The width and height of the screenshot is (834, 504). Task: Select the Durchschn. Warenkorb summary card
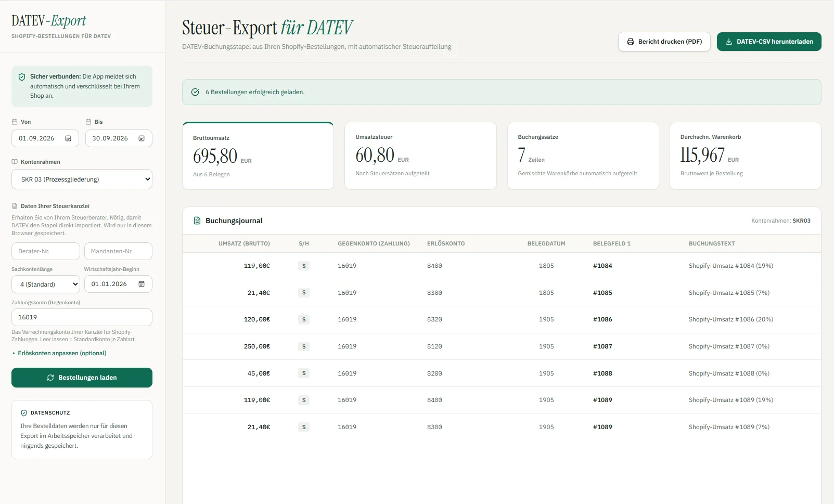[746, 156]
